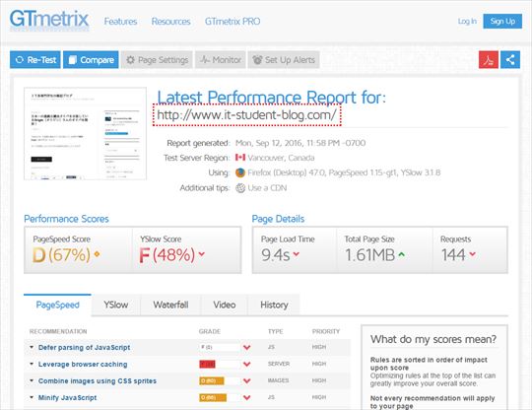Open Combine images using CSS sprites
The width and height of the screenshot is (532, 410).
click(x=98, y=380)
